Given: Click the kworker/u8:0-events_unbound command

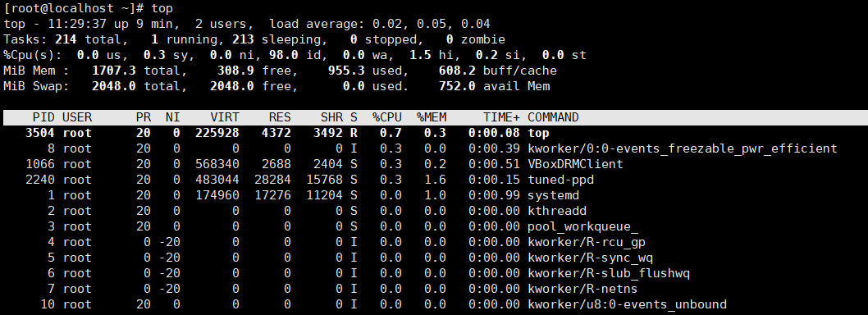Looking at the screenshot, I should (627, 304).
